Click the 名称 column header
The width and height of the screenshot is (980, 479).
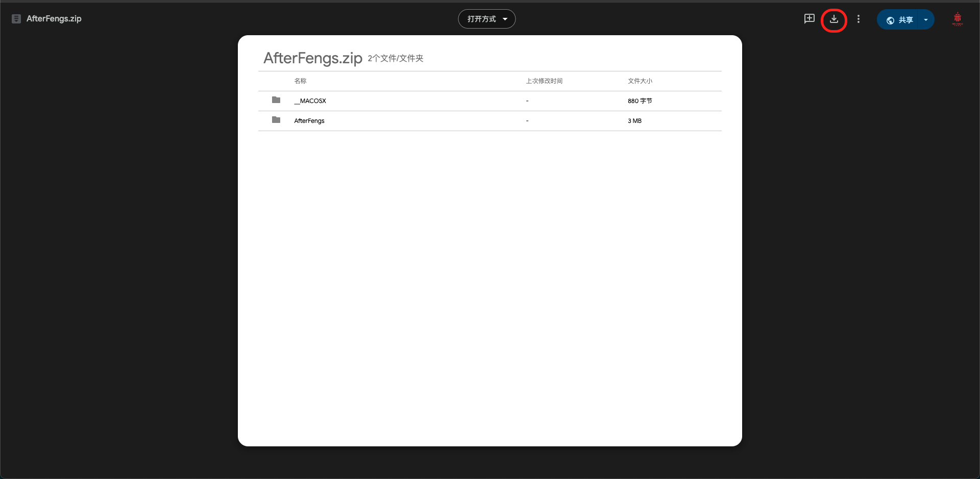tap(300, 81)
